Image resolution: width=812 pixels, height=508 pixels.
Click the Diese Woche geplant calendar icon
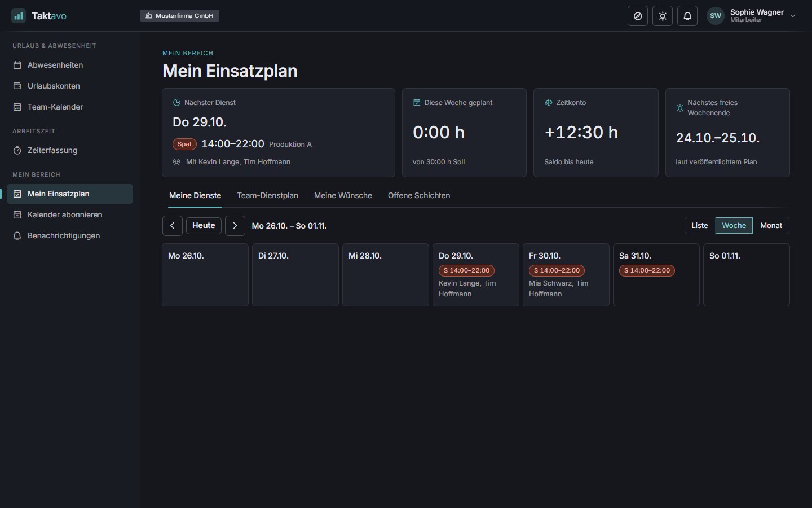click(x=417, y=103)
